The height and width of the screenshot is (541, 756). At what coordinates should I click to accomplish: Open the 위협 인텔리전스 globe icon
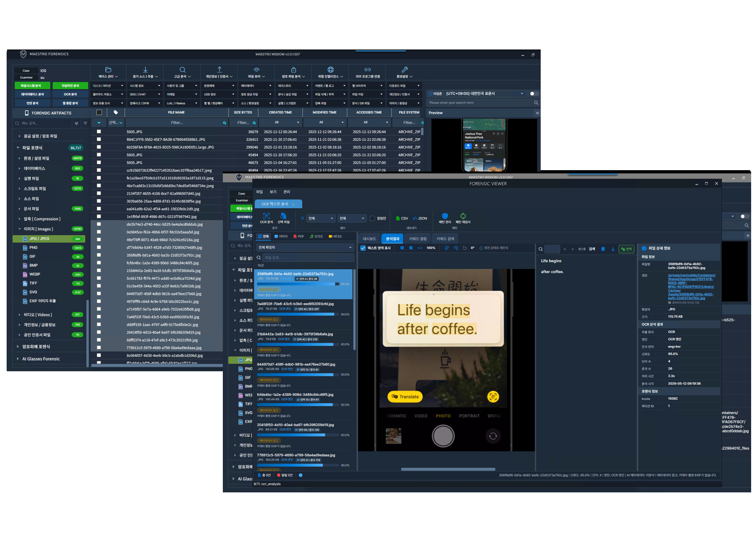[x=330, y=70]
